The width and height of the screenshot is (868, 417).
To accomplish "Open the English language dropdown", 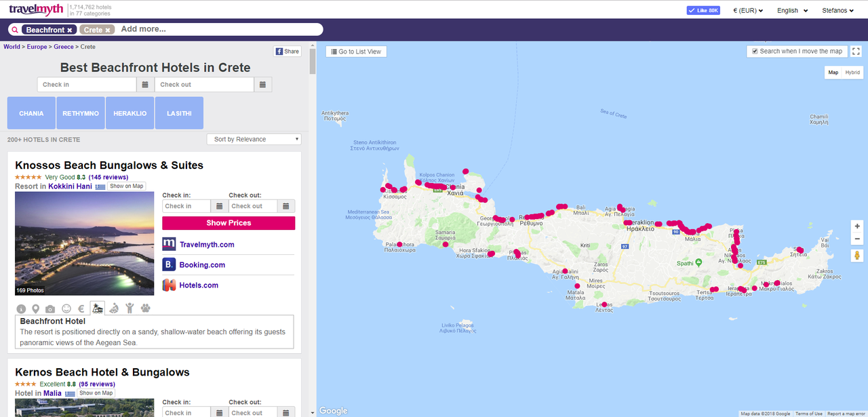I will pyautogui.click(x=792, y=10).
